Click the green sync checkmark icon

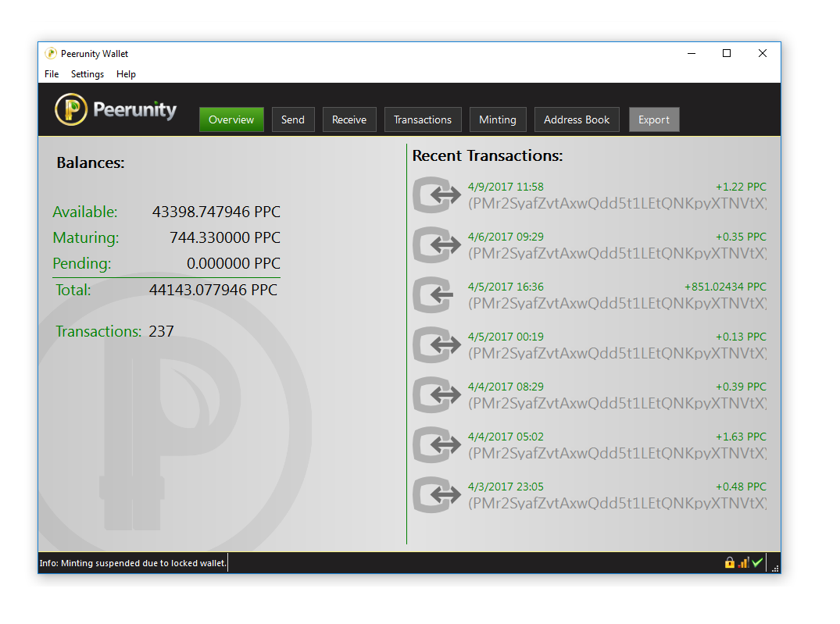(757, 562)
